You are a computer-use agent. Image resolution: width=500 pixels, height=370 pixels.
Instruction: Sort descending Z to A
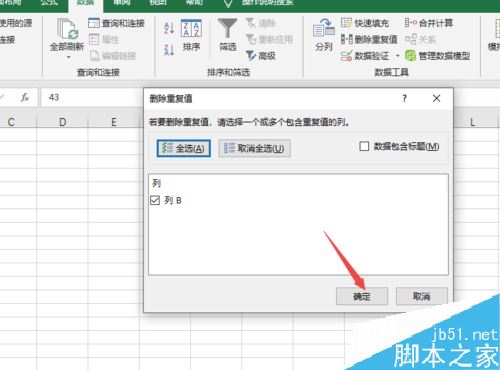coord(169,50)
